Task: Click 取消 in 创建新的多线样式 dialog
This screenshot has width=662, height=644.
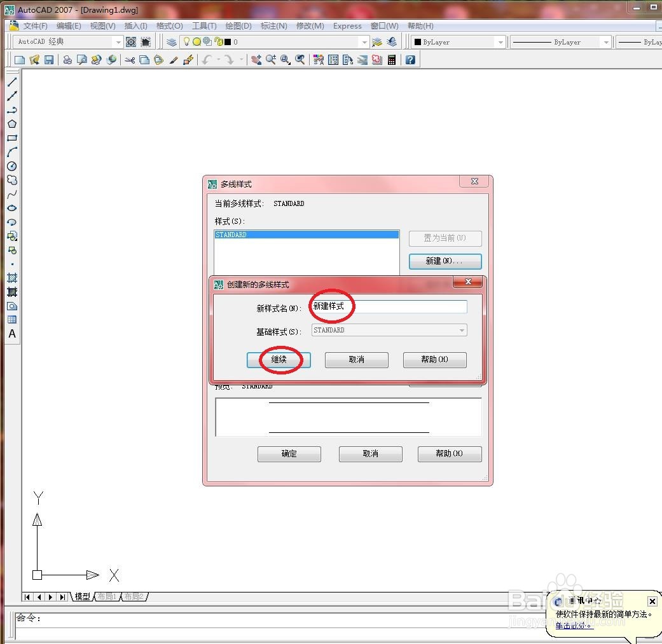Action: coord(356,360)
